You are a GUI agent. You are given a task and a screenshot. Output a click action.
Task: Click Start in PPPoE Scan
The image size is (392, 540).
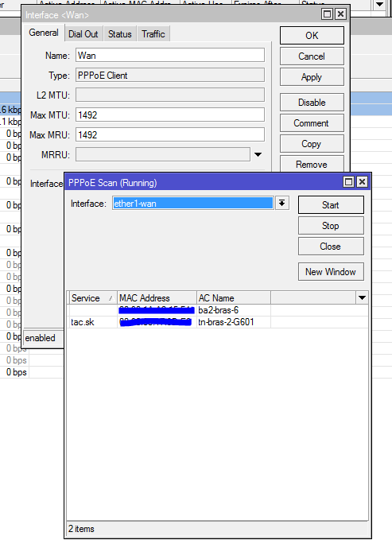coord(331,205)
